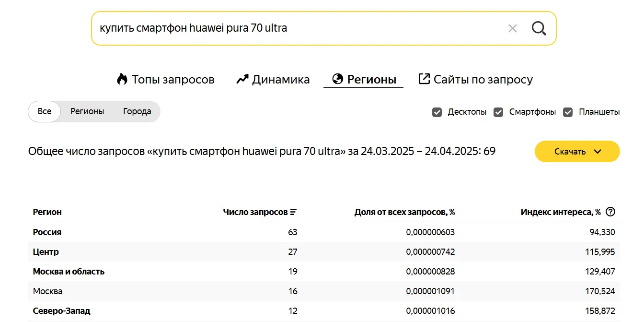Open the help icon next to Индекс интереса
644x322 pixels.
tap(610, 212)
